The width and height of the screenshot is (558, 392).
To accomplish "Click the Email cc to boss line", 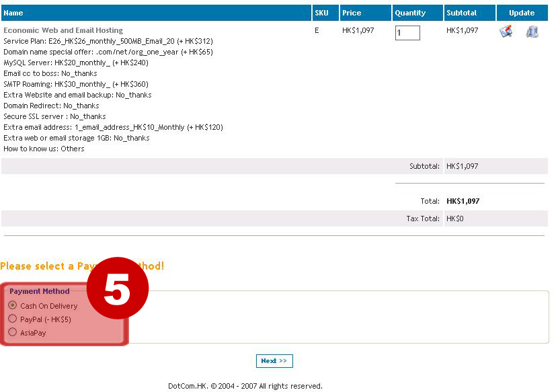I will tap(50, 73).
